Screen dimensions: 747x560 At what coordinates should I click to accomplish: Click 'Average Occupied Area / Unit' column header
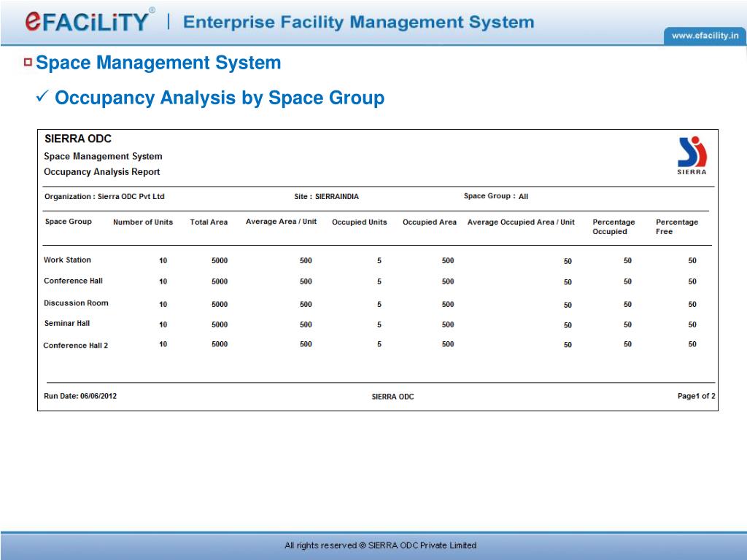(521, 222)
